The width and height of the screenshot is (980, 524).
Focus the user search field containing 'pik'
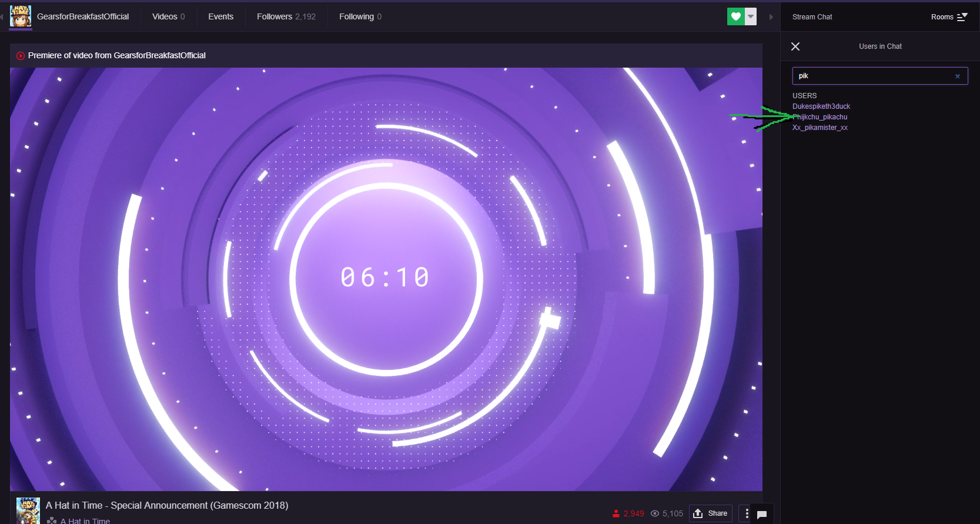(x=879, y=76)
